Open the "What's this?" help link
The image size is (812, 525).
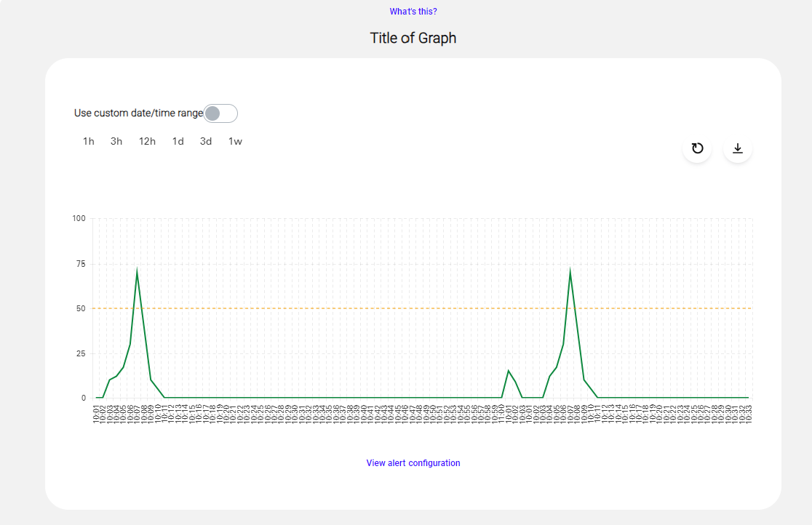[x=413, y=12]
